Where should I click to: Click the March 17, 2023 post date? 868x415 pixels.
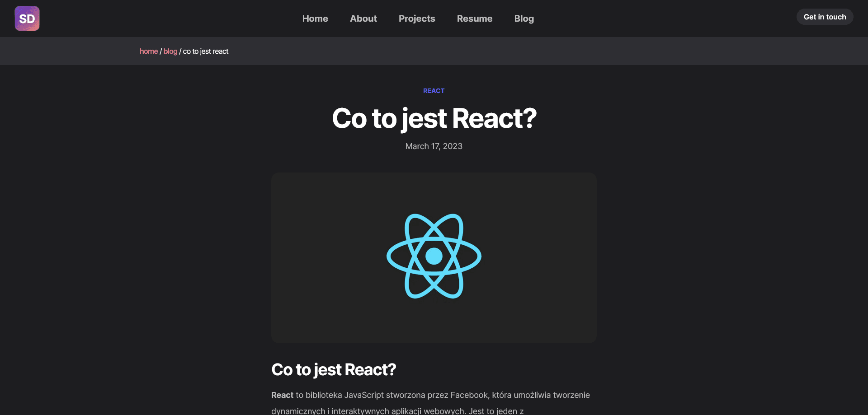pos(434,146)
